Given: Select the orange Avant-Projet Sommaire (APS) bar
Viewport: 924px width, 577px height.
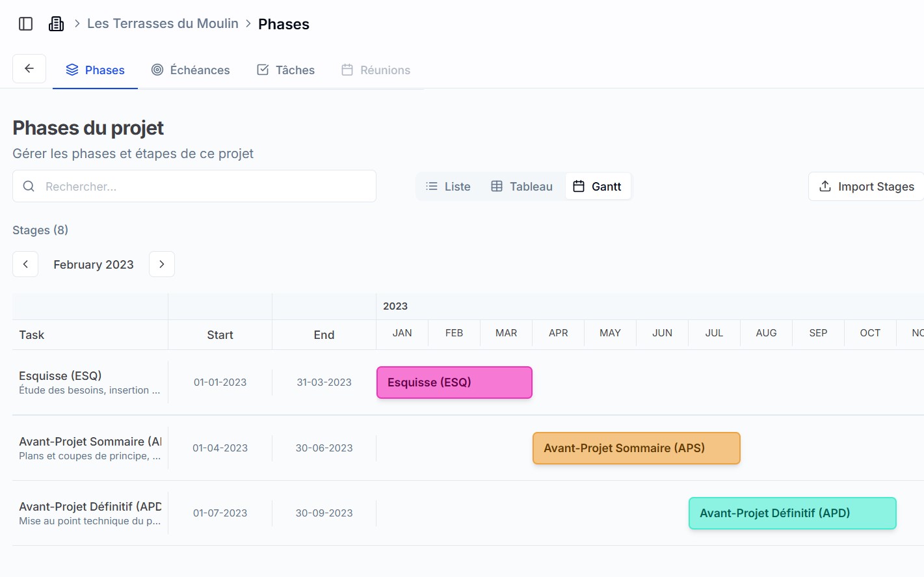Looking at the screenshot, I should point(636,448).
